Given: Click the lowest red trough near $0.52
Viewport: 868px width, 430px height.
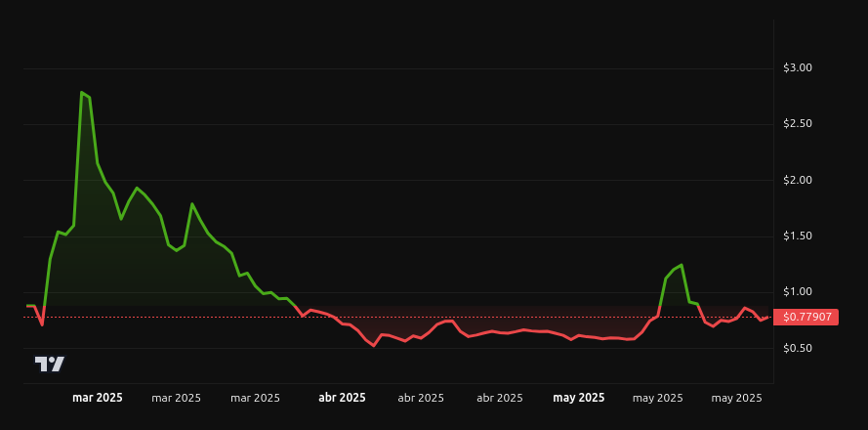Looking at the screenshot, I should click(374, 346).
